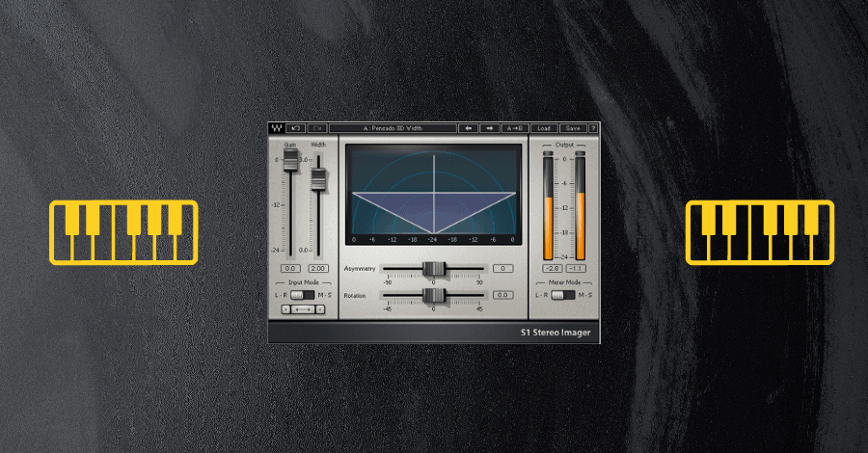Click the S1 Stereo Imager title

(556, 333)
